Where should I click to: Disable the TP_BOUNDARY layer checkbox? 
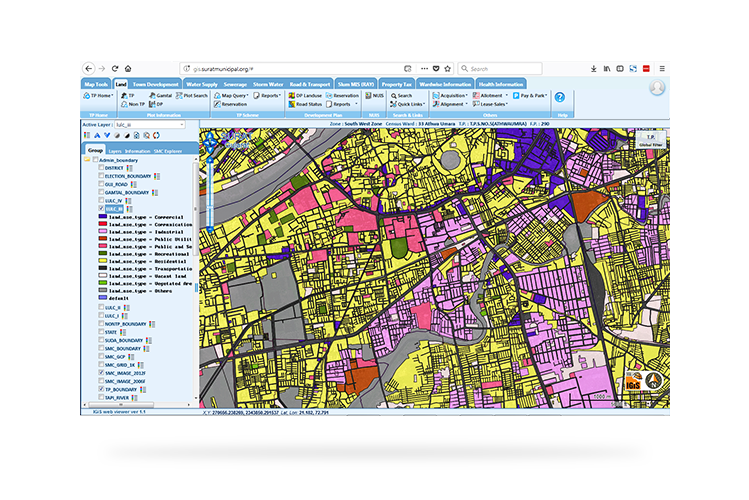tap(101, 389)
